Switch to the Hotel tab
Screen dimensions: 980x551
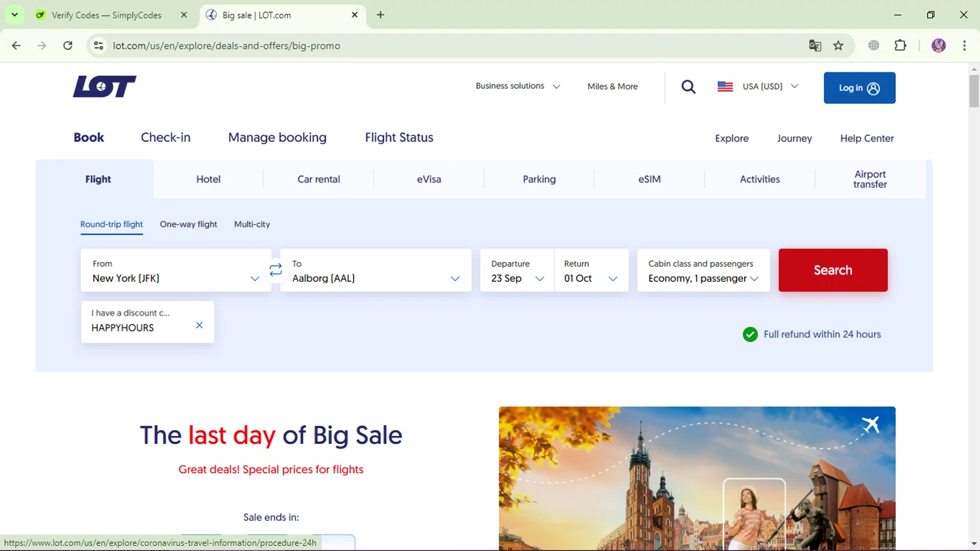click(208, 179)
